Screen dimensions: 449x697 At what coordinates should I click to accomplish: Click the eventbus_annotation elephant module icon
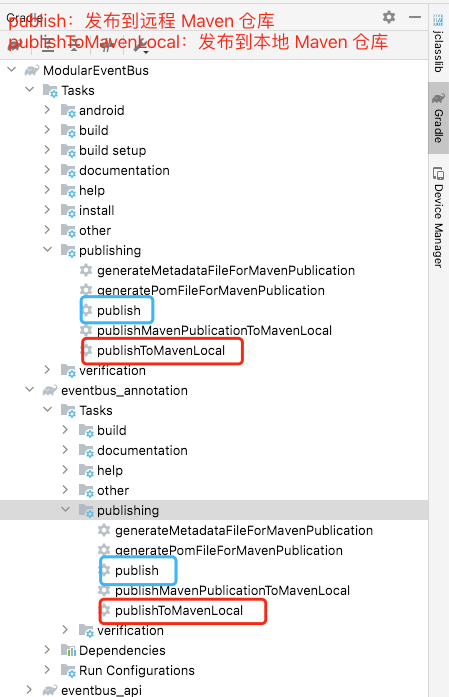pyautogui.click(x=50, y=390)
